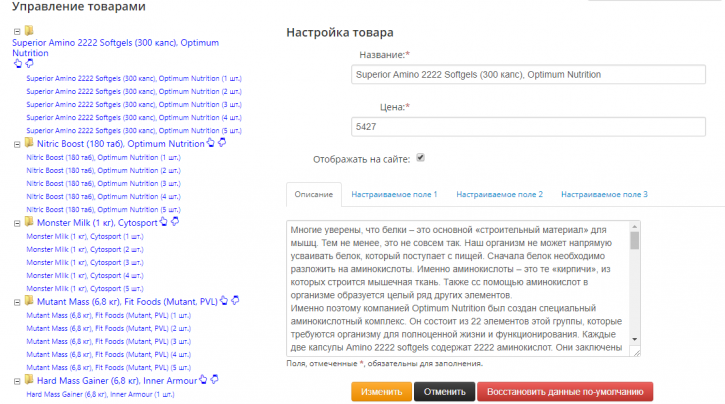Click hand-up icon under Superior Amino 2222 Softgels
725x404 pixels.
(x=18, y=63)
